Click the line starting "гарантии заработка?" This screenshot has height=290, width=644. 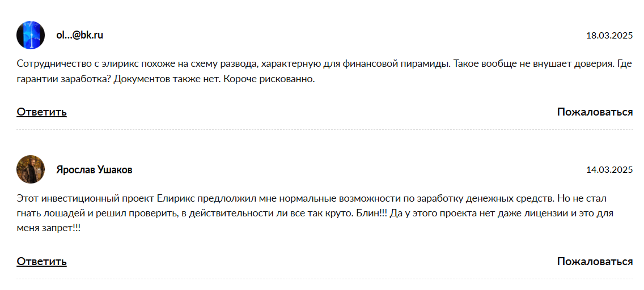click(x=166, y=79)
